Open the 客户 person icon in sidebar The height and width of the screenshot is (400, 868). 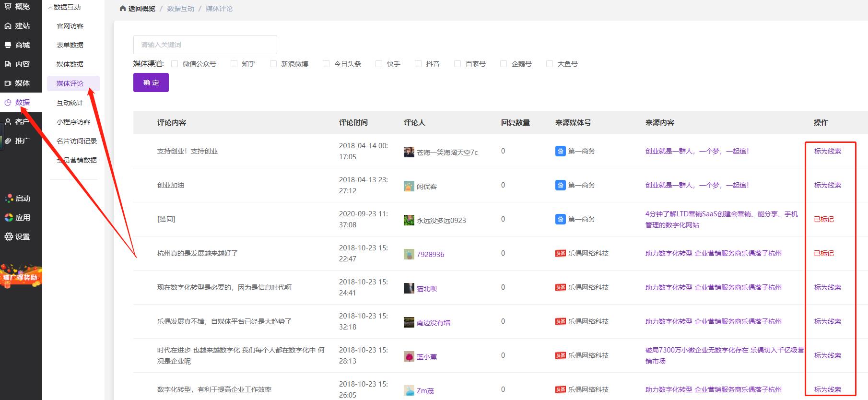pyautogui.click(x=8, y=122)
